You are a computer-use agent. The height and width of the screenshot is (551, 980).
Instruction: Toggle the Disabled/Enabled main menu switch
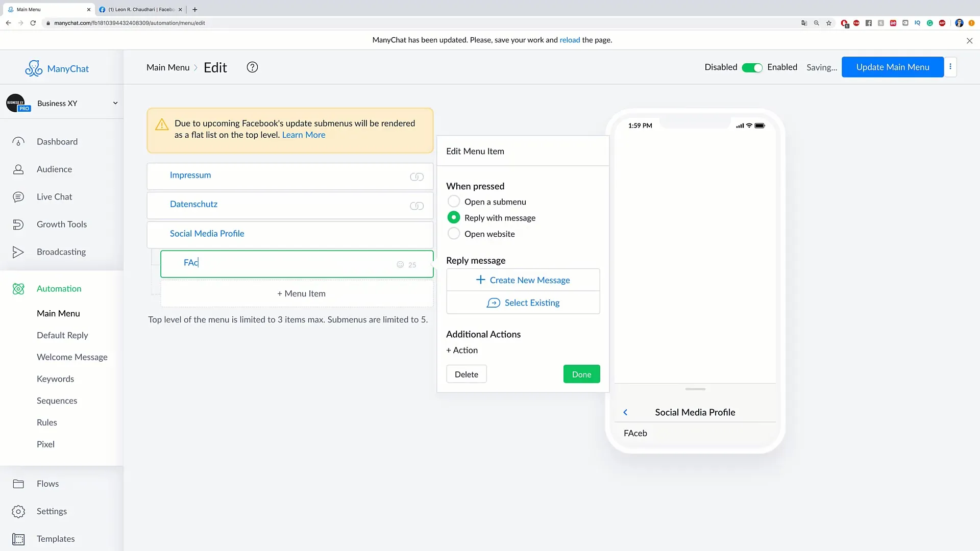coord(752,67)
